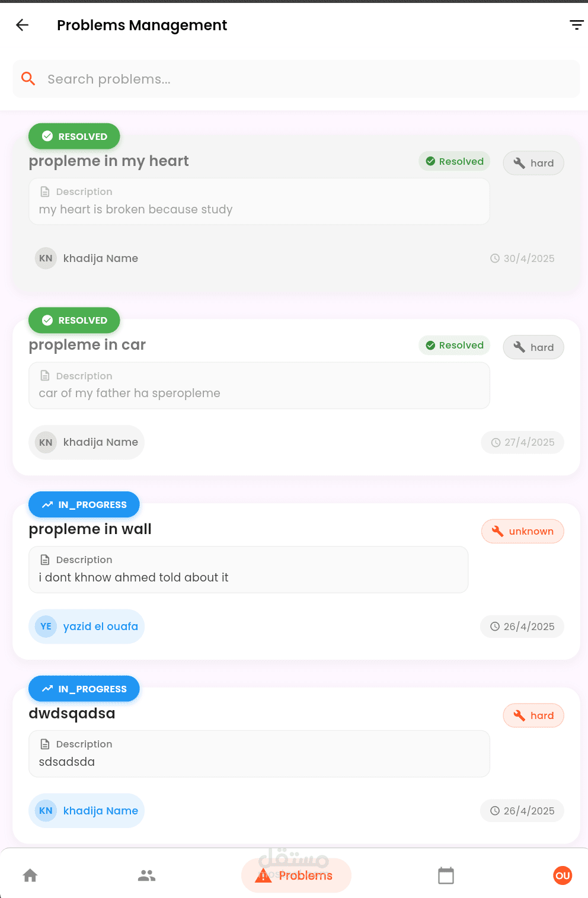
Task: Open the Home tab icon
Action: pyautogui.click(x=30, y=875)
